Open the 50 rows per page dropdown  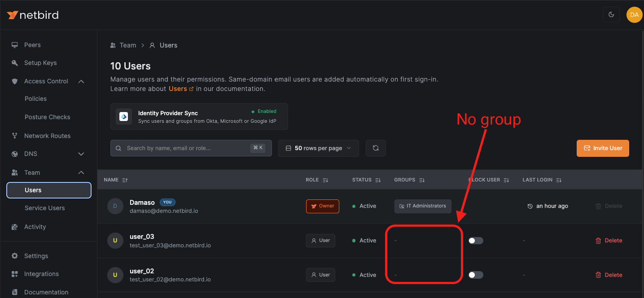(x=318, y=148)
